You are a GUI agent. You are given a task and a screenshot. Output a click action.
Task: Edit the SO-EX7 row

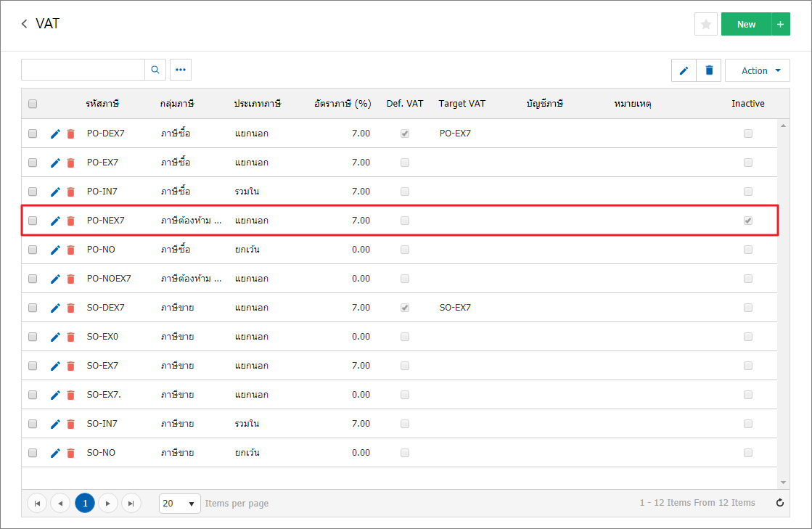point(55,366)
